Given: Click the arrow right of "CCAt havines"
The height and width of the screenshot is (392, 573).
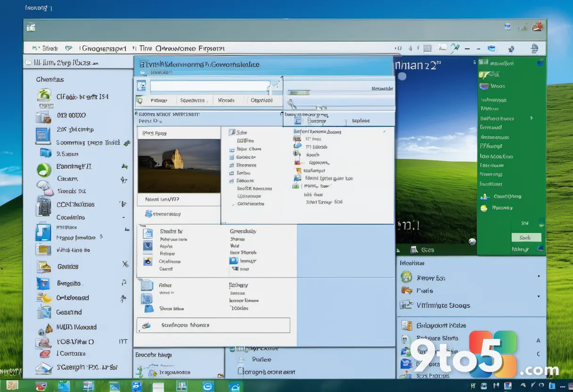Looking at the screenshot, I should point(123,204).
